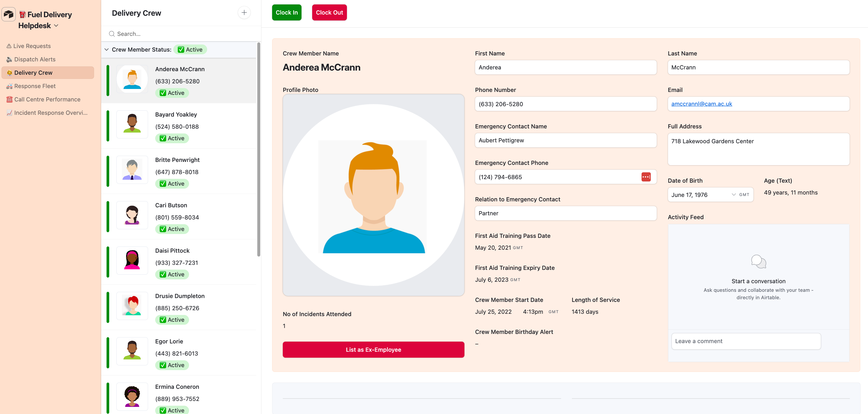
Task: Select Egor Lorie avatar
Action: (x=132, y=351)
